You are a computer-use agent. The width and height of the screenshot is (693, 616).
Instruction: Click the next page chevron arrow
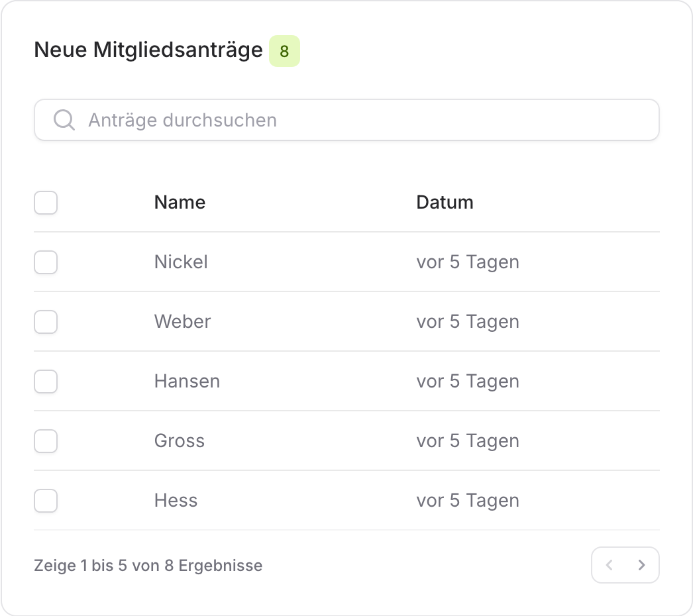click(641, 565)
